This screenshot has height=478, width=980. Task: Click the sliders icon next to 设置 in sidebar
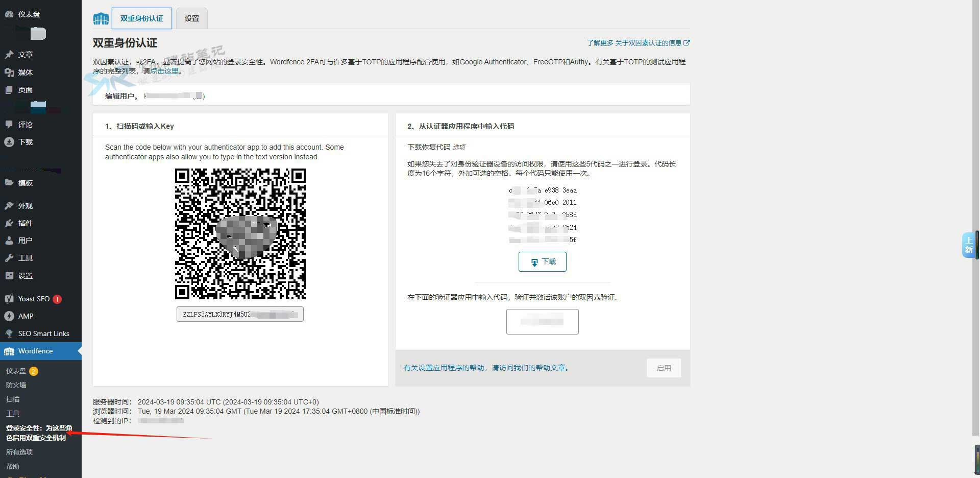(9, 276)
